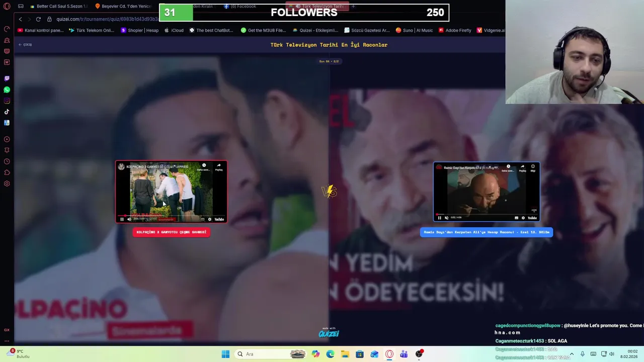Open settings gear on Kolpaçino video
Screen dimensions: 644x362
tap(210, 219)
